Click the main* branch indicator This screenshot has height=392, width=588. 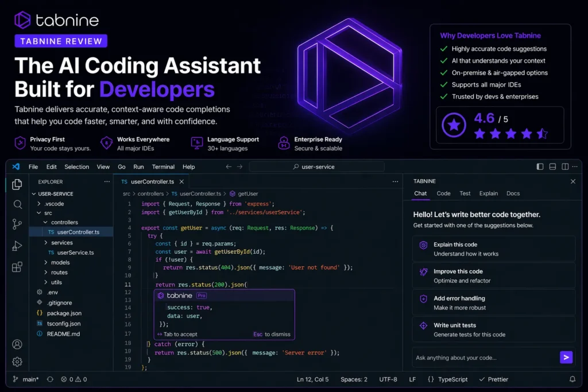tap(25, 379)
